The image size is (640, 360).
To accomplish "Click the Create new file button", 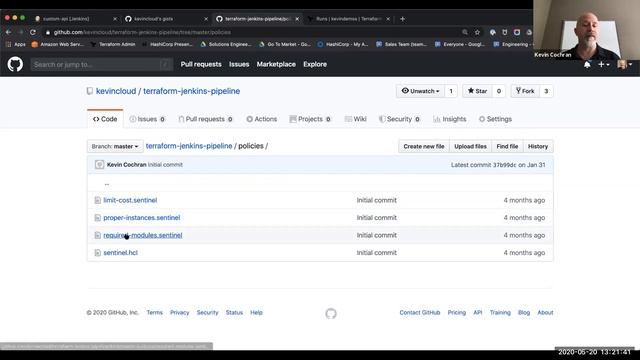I will click(424, 146).
